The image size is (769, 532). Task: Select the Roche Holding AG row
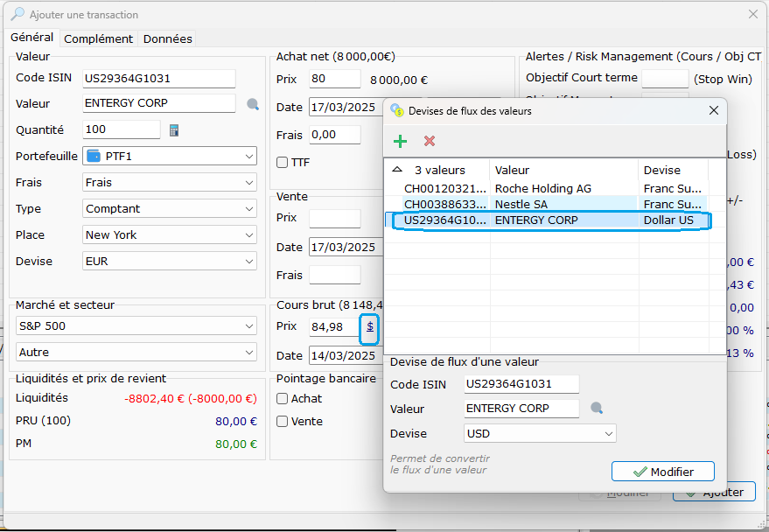(548, 188)
